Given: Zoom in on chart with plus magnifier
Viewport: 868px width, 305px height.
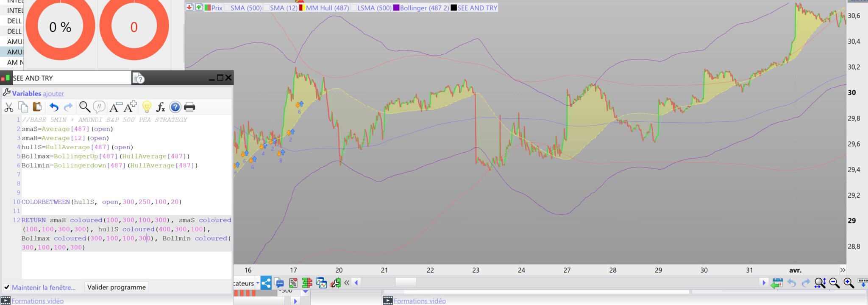Looking at the screenshot, I should click(x=849, y=283).
